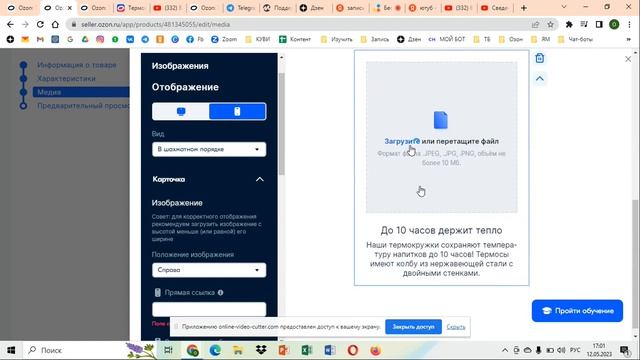The image size is (640, 360).
Task: Switch to Telegram browser tab
Action: [241, 8]
